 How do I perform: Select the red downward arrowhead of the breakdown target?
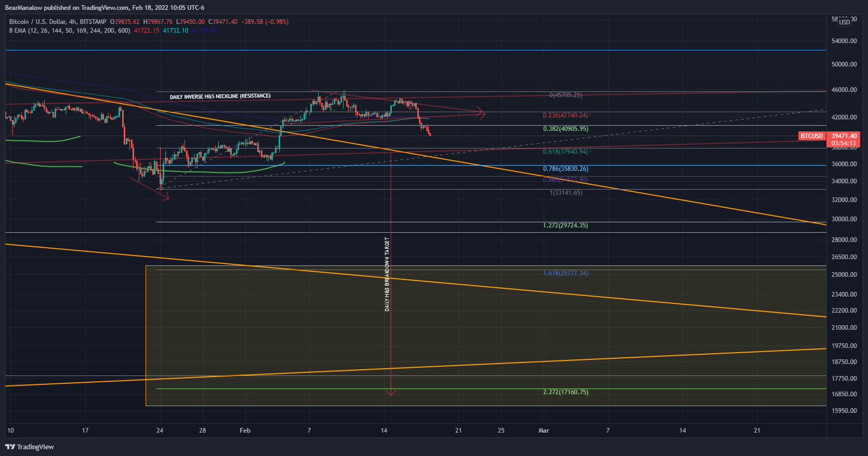[x=391, y=393]
